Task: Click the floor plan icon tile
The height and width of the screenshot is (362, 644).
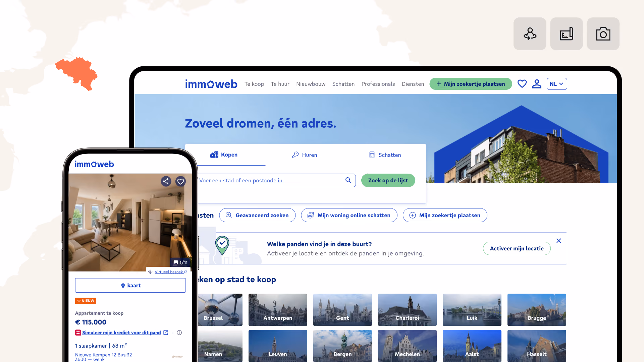Action: click(x=567, y=34)
